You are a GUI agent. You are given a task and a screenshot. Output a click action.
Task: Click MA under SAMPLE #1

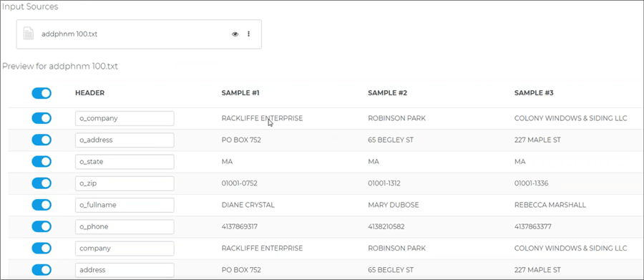(227, 162)
